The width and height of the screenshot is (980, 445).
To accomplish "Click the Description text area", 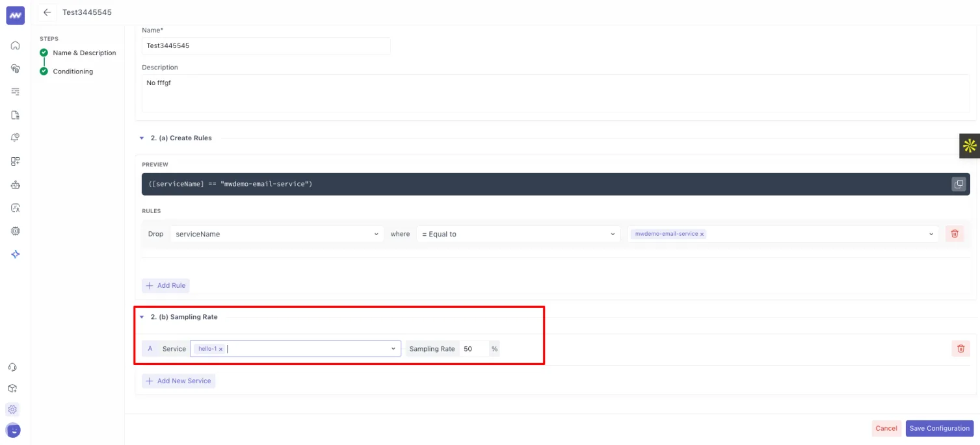I will pyautogui.click(x=555, y=93).
